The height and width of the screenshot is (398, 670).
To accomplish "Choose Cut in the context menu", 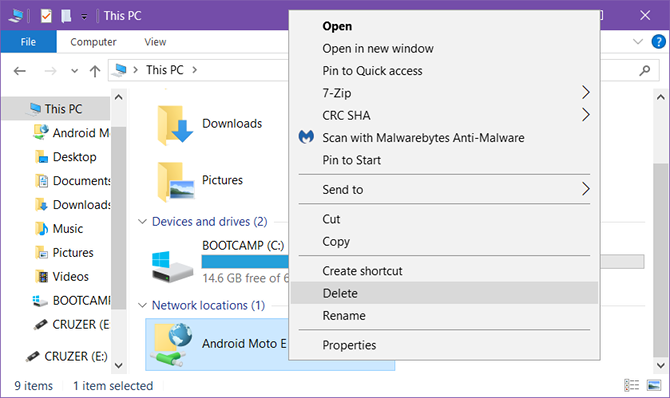I will [x=444, y=219].
